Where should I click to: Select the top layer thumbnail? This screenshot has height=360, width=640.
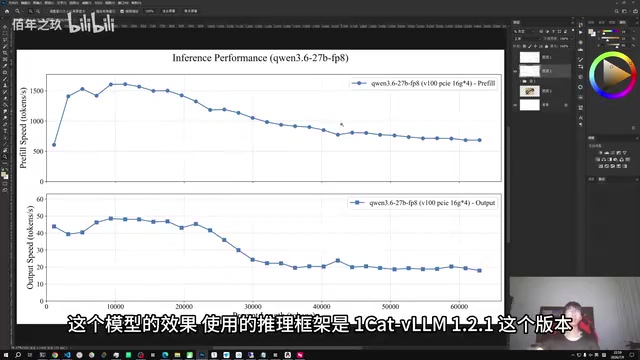(529, 57)
